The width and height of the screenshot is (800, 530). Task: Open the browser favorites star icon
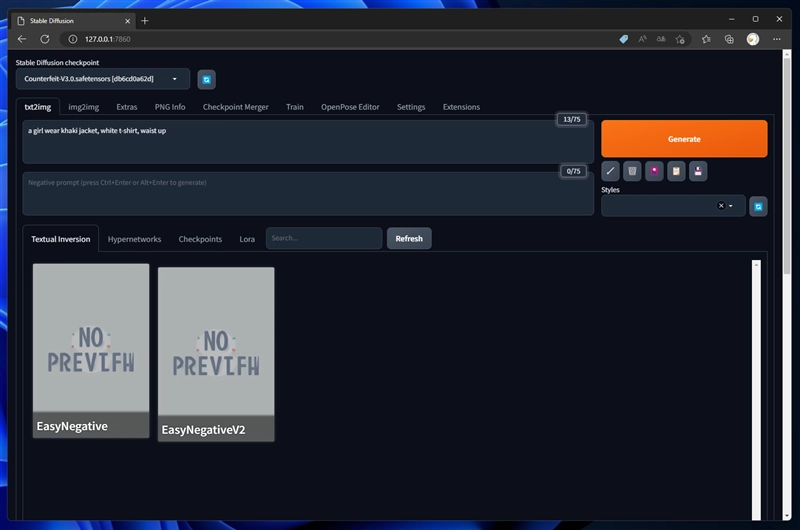point(706,39)
